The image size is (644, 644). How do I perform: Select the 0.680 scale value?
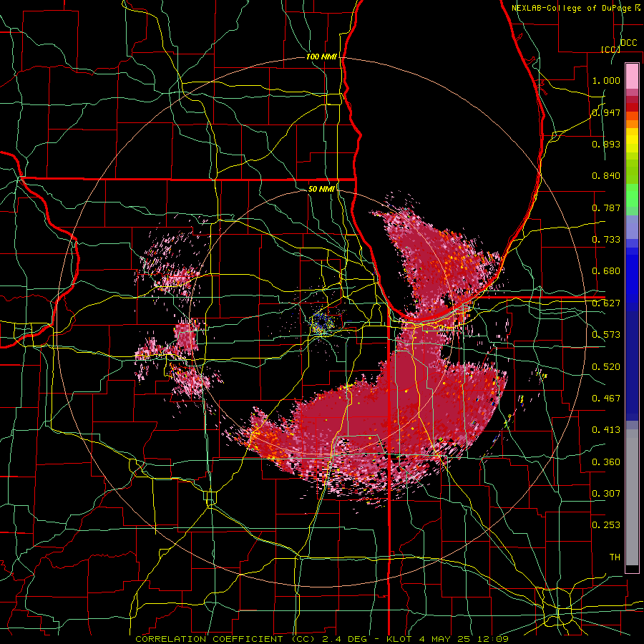coord(606,271)
